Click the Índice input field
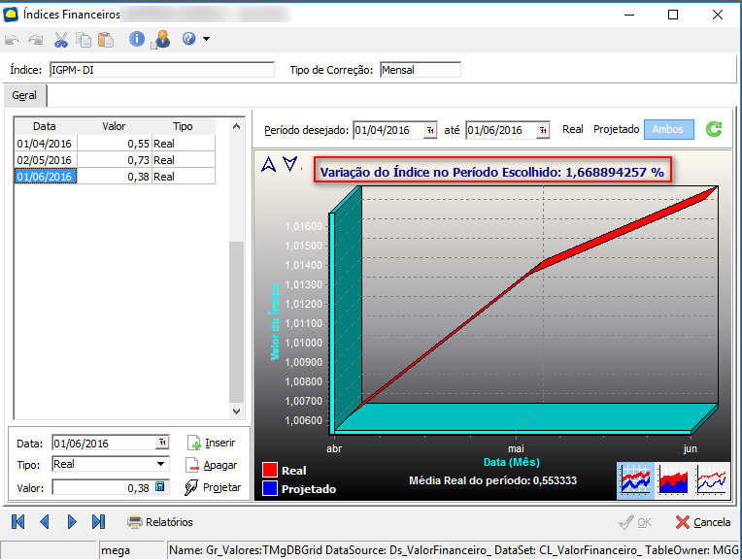Image resolution: width=742 pixels, height=560 pixels. coord(162,70)
